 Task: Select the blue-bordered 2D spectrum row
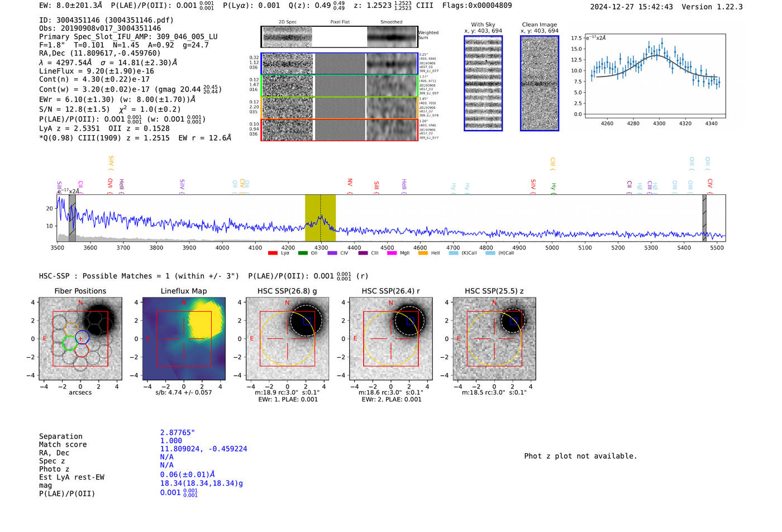(340, 64)
